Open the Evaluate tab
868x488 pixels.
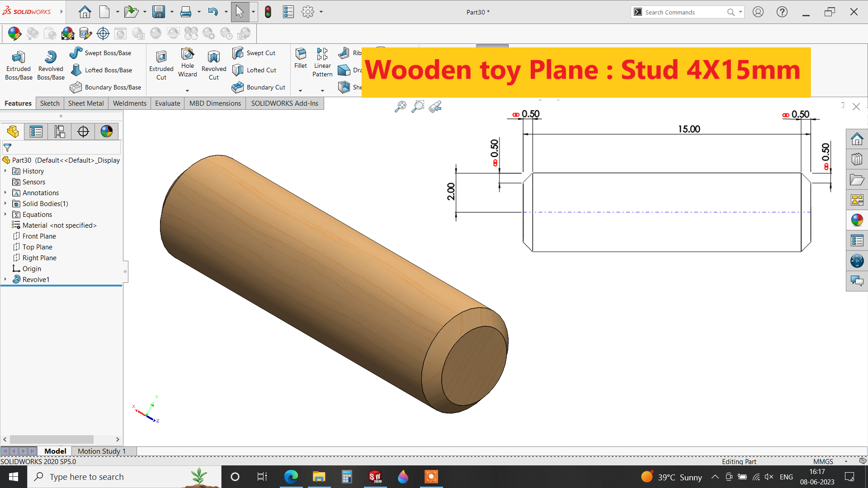[x=167, y=103]
